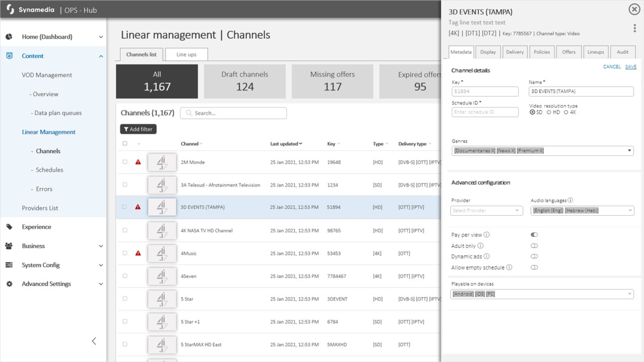Click the Add filter button

[138, 129]
